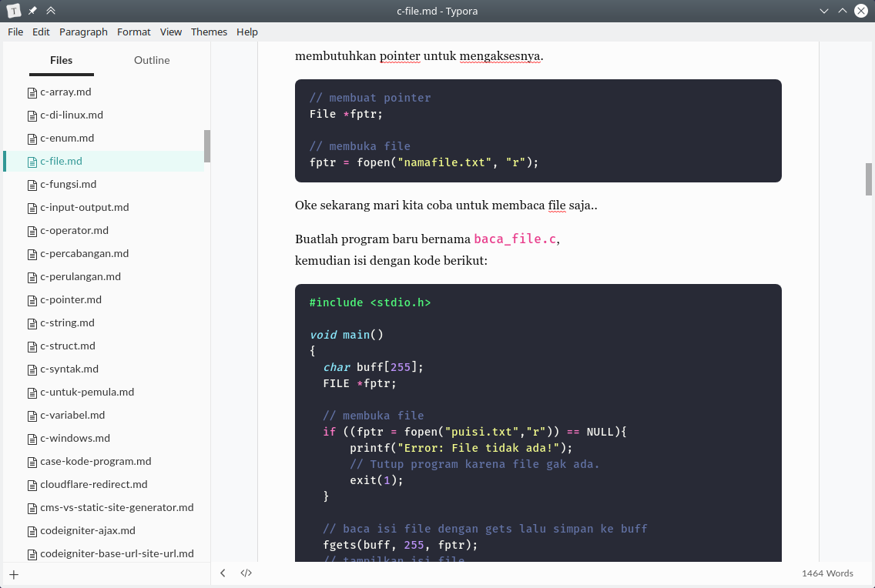Image resolution: width=875 pixels, height=588 pixels.
Task: Open the Edit menu
Action: (x=42, y=32)
